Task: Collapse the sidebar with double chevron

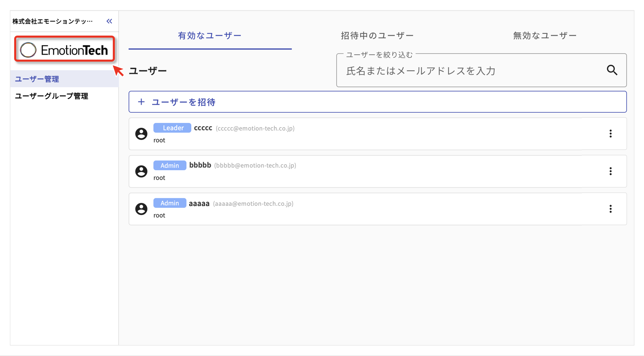Action: coord(109,21)
